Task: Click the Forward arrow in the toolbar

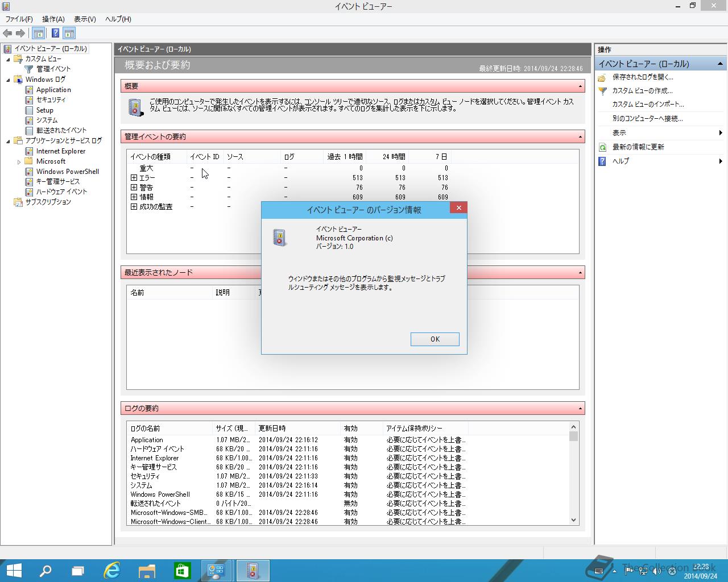Action: [20, 34]
